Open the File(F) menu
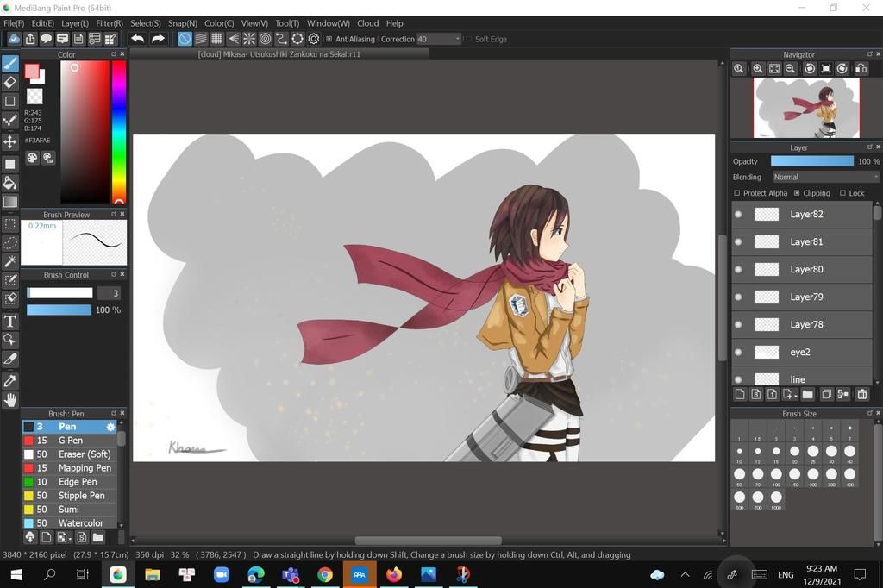The height and width of the screenshot is (588, 883). pos(14,23)
